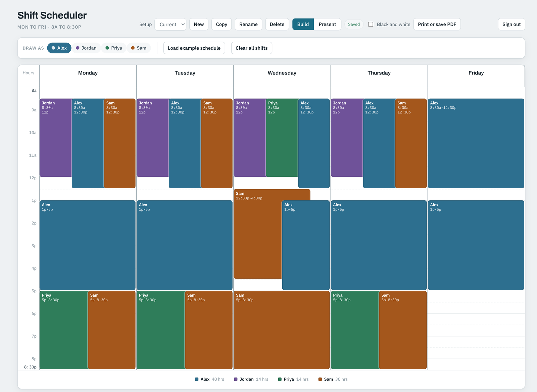Select Alex's Monday 1p-5p shift block
The width and height of the screenshot is (537, 392).
click(x=88, y=245)
